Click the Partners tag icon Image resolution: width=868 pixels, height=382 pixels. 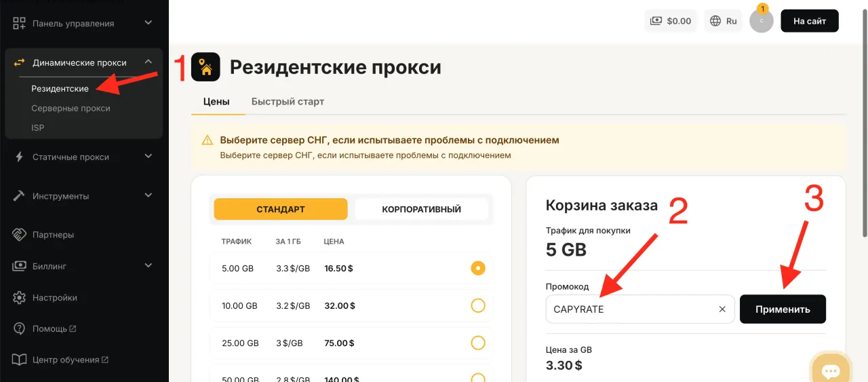(x=20, y=235)
